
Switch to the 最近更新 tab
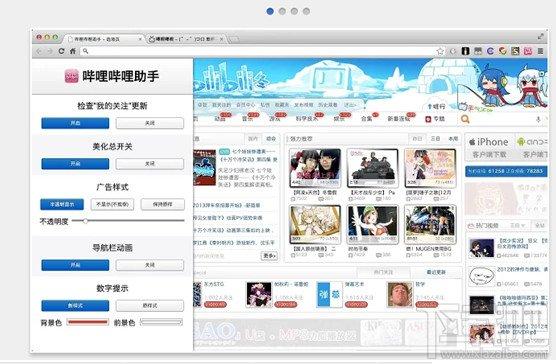436,272
